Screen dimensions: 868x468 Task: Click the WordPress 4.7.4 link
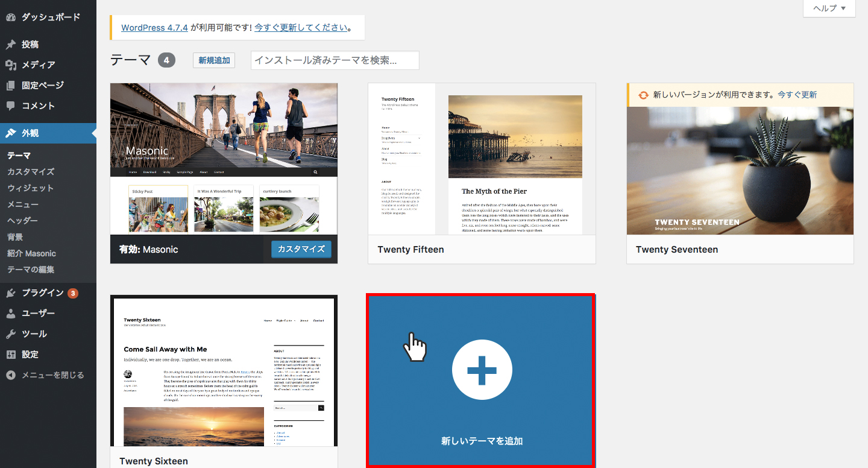(x=155, y=28)
